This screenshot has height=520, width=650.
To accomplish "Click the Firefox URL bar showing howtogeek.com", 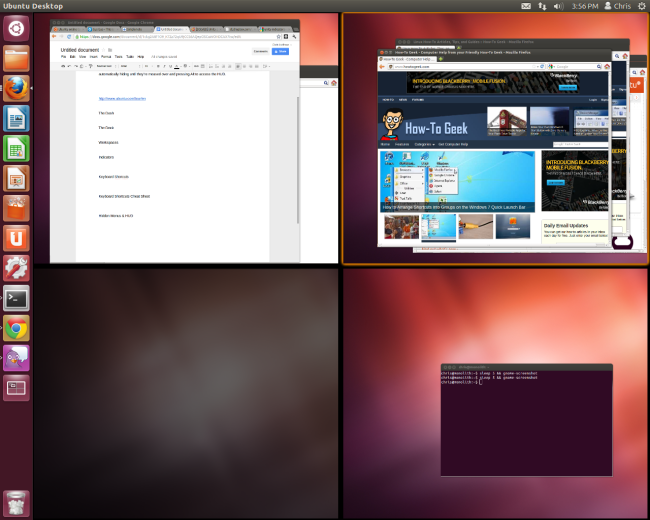I will [x=466, y=66].
